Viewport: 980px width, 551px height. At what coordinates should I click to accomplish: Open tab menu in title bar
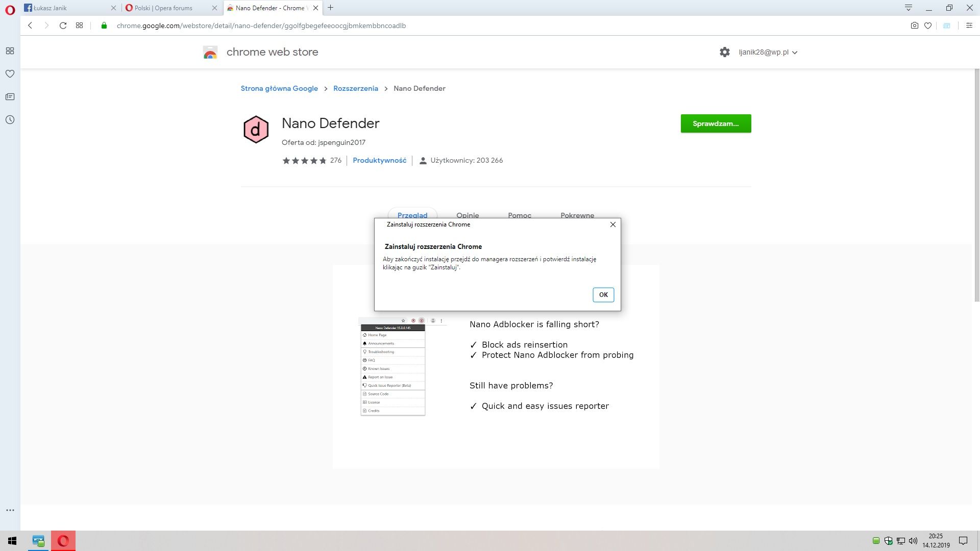(x=909, y=8)
